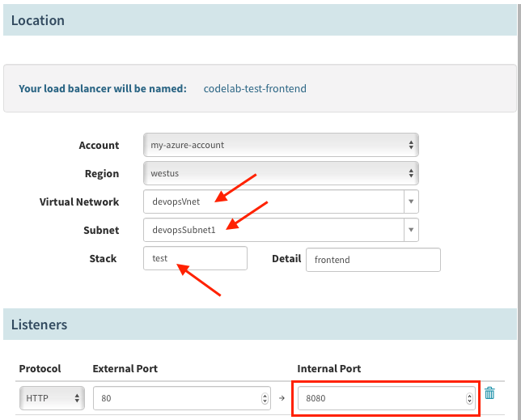Click the Location section header
This screenshot has width=521, height=420.
260,20
